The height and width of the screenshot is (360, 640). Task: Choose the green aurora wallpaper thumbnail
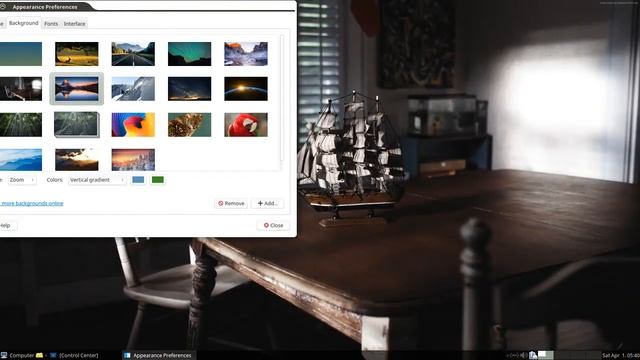coord(189,54)
